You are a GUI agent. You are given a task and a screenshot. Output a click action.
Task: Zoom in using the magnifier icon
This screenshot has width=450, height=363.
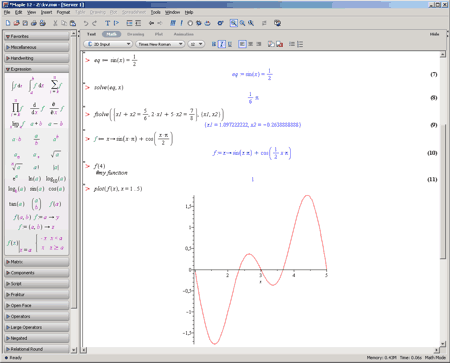click(242, 23)
